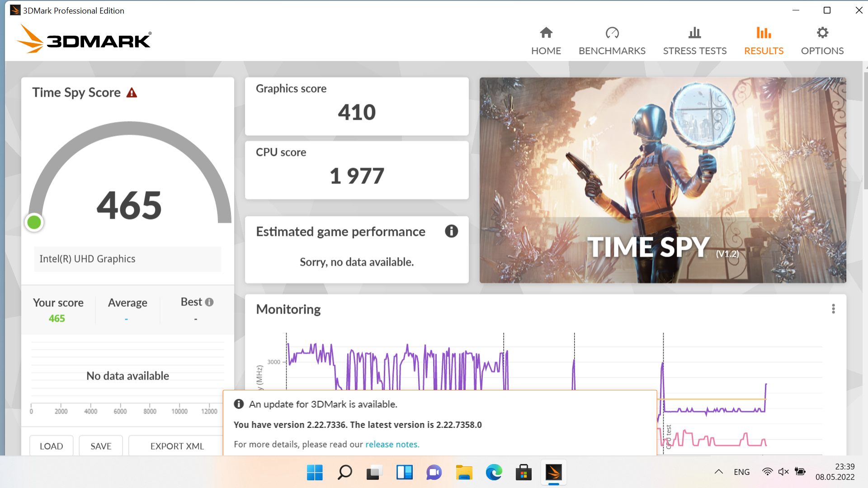The width and height of the screenshot is (868, 488).
Task: Click info icon next to Best score
Action: (209, 302)
